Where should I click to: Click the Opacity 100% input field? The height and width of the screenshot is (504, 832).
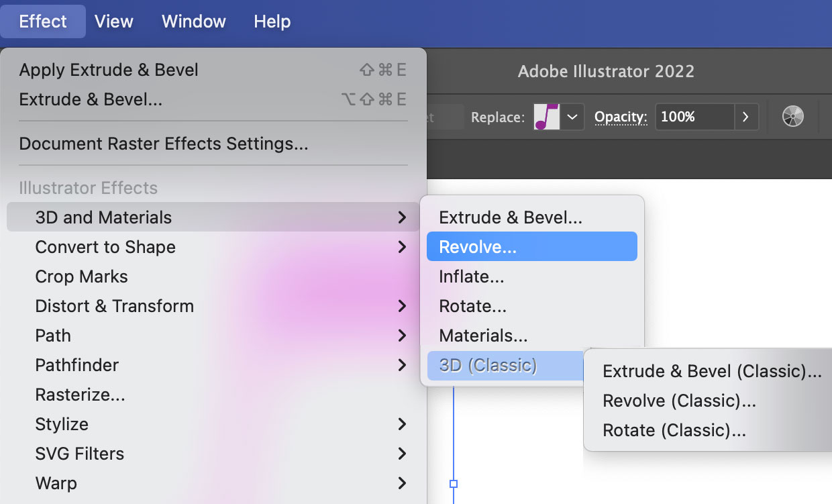click(x=694, y=117)
